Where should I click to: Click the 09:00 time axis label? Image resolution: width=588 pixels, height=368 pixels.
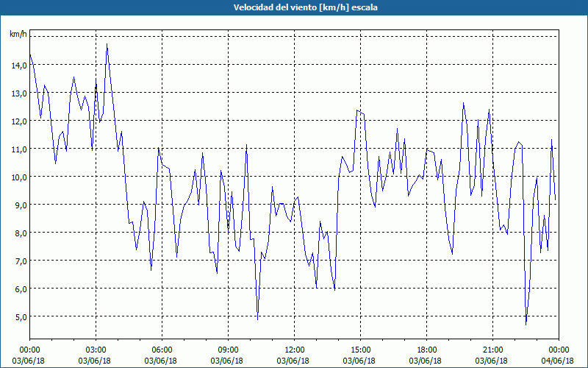click(x=228, y=350)
